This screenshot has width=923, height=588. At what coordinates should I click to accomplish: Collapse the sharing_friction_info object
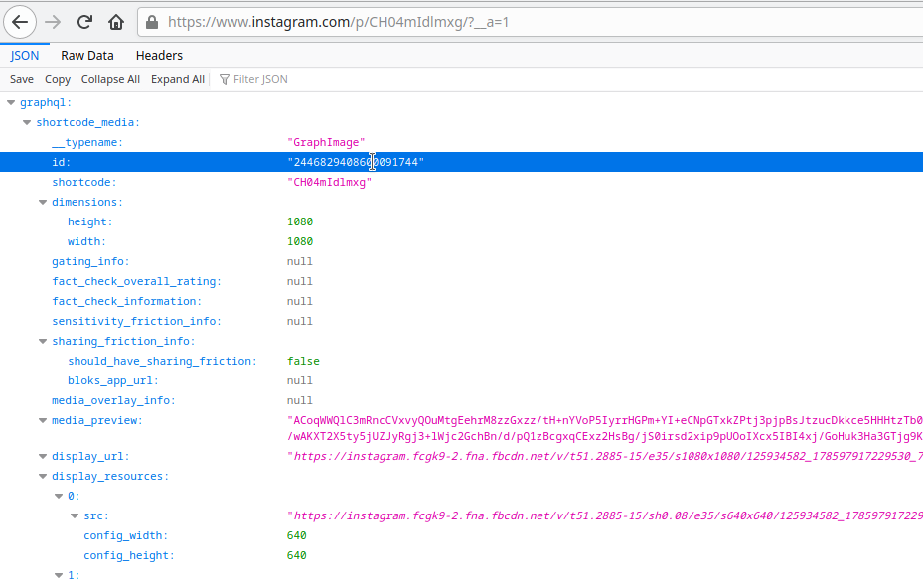coord(43,341)
